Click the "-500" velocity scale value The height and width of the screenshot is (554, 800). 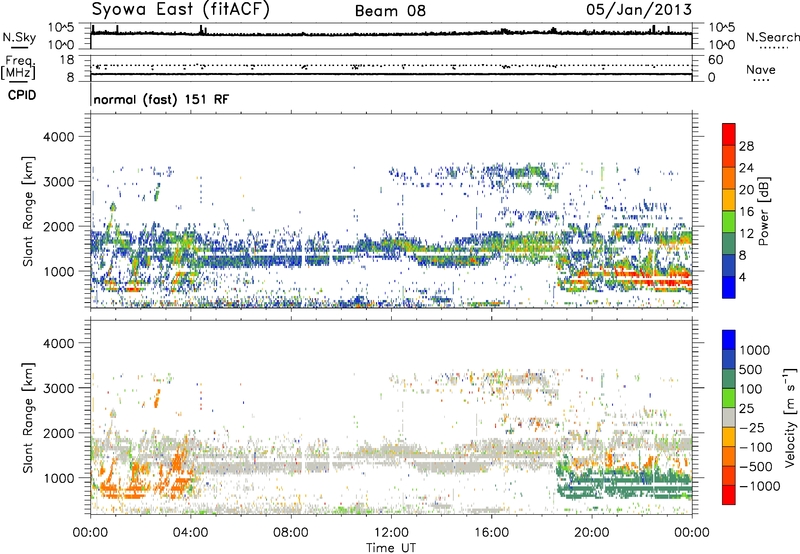click(756, 467)
